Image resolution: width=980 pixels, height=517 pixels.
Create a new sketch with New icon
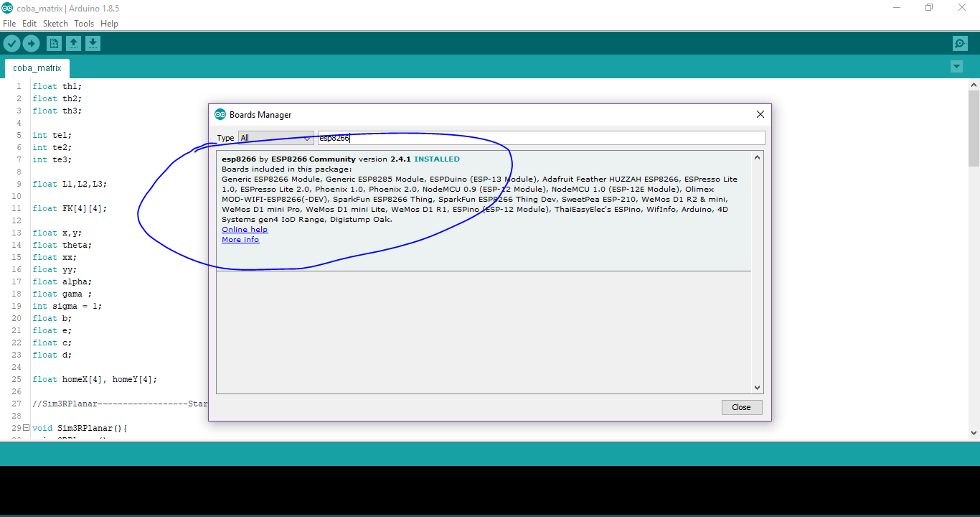[x=54, y=44]
